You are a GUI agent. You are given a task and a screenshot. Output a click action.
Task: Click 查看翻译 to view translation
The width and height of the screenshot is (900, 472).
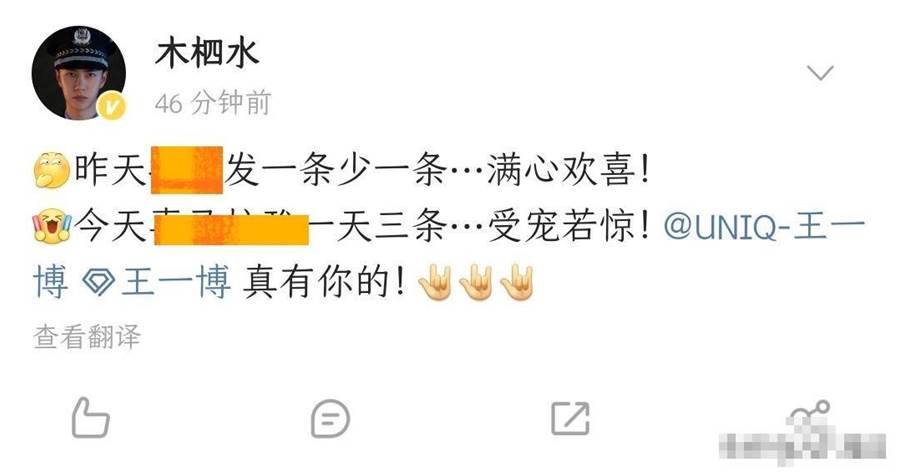(87, 336)
